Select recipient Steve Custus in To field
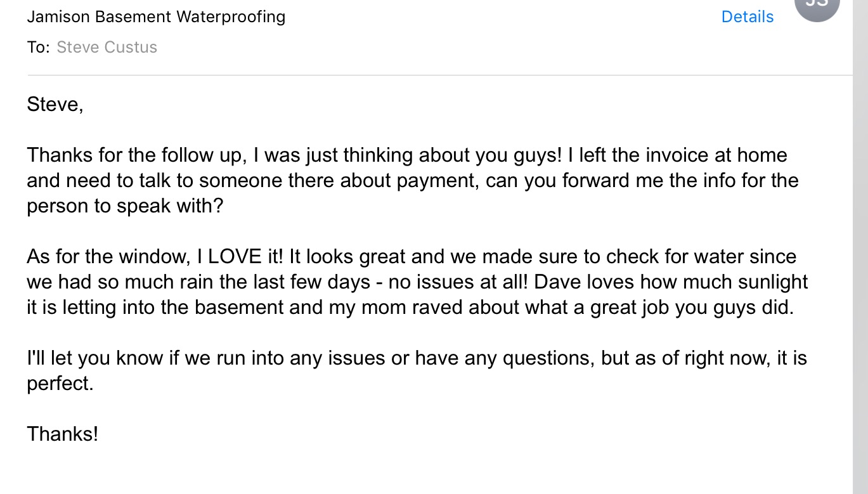 point(107,48)
